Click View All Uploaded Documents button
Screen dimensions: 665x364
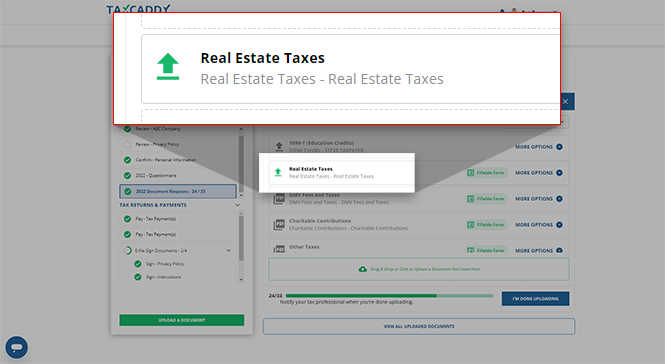pyautogui.click(x=419, y=326)
